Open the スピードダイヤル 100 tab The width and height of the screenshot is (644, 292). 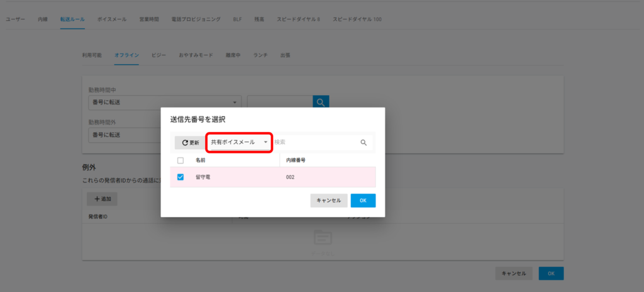pos(357,20)
